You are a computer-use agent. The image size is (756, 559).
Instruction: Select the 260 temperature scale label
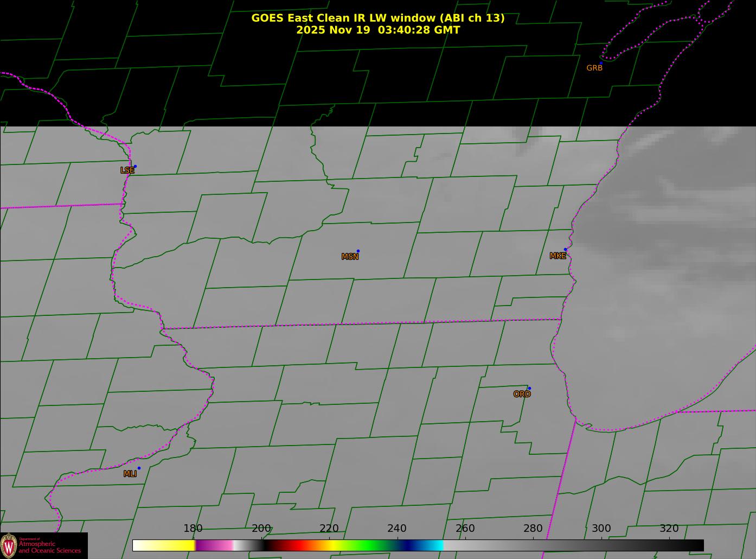click(x=465, y=529)
